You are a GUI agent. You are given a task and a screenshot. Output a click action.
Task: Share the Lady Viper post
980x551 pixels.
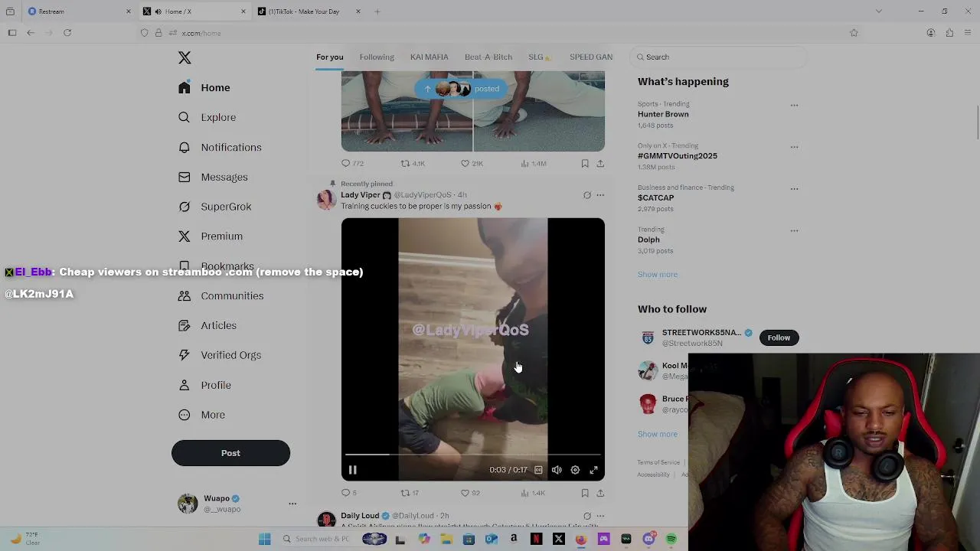pos(600,493)
